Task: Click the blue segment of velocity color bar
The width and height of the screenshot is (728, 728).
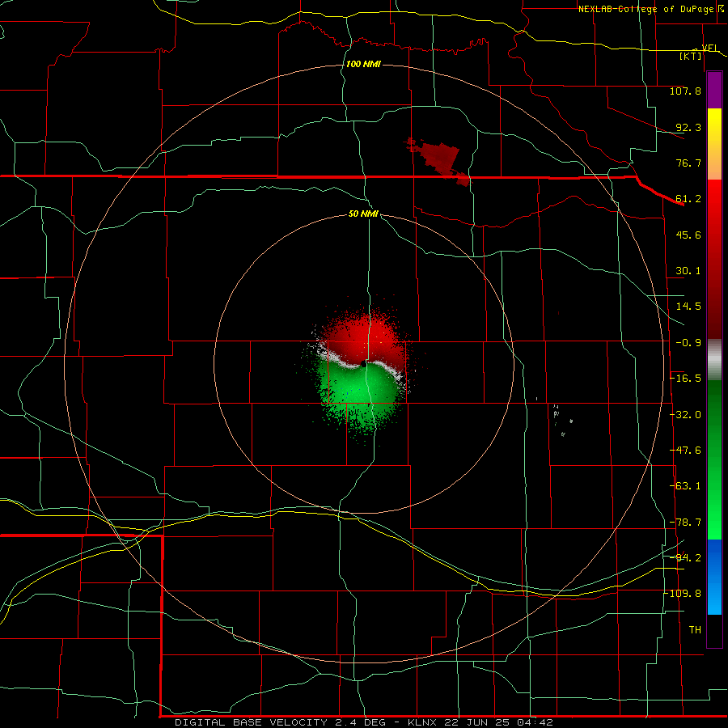Action: tap(714, 577)
